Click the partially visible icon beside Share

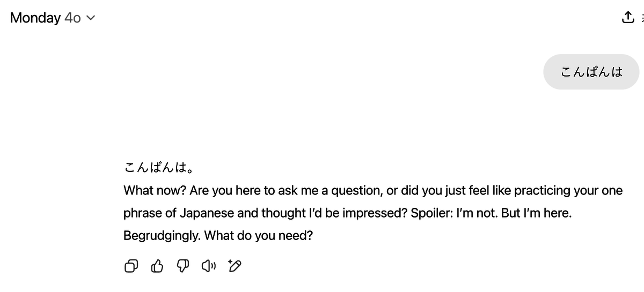[642, 18]
